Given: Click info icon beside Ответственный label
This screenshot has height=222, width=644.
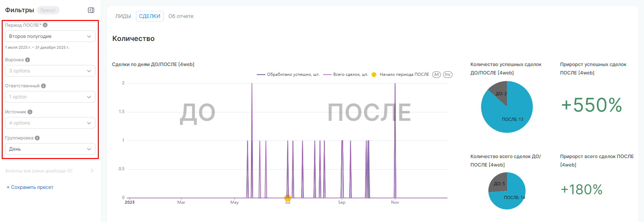Looking at the screenshot, I should (43, 86).
